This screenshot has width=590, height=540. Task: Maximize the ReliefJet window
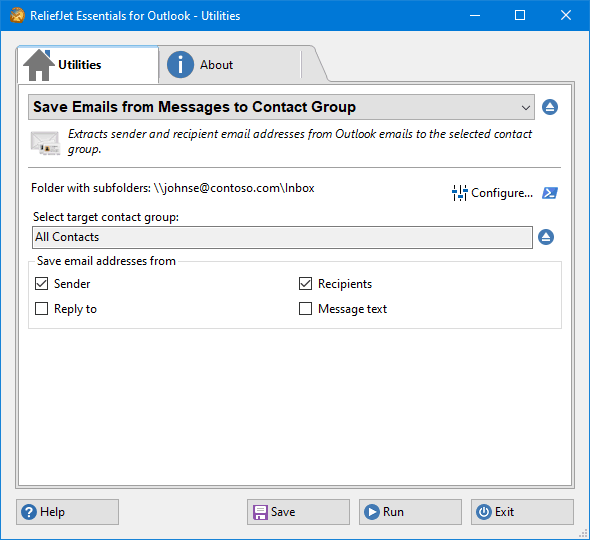click(x=520, y=15)
